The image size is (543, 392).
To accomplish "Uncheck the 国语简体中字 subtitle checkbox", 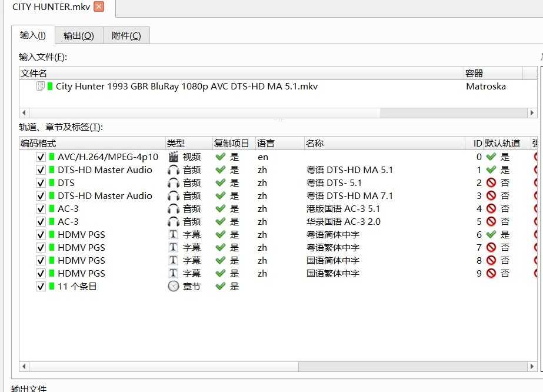I will [x=41, y=260].
